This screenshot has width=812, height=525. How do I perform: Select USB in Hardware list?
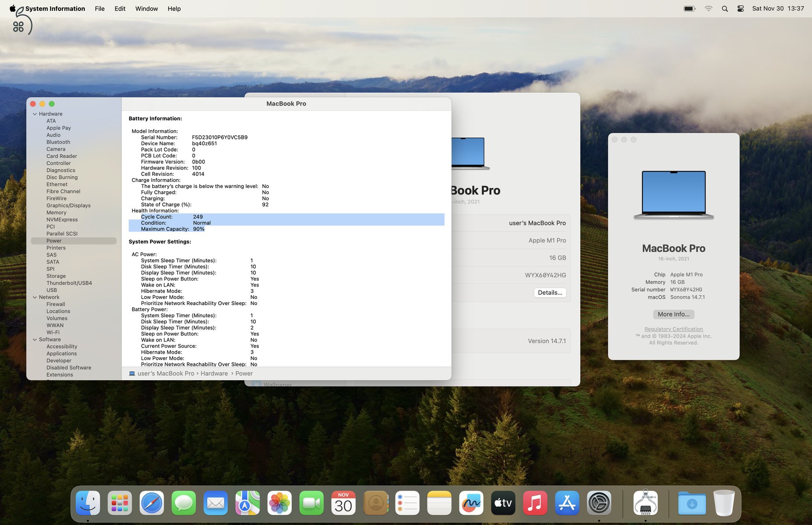coord(51,290)
